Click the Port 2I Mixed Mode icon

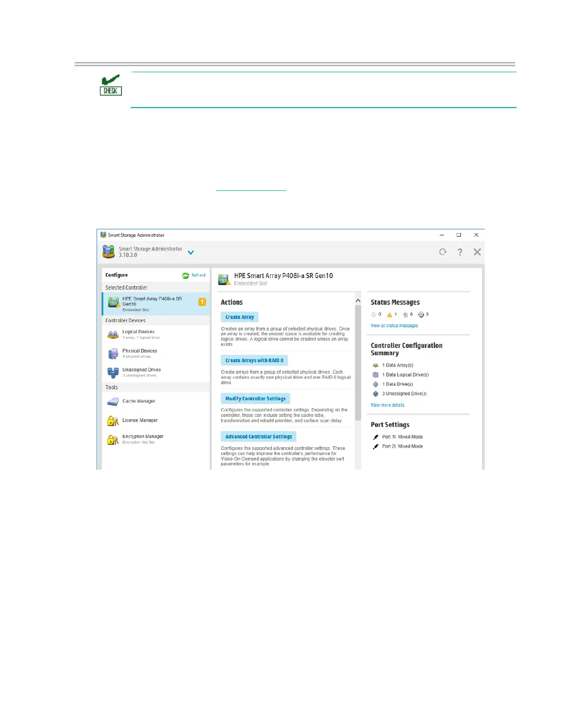tap(376, 447)
